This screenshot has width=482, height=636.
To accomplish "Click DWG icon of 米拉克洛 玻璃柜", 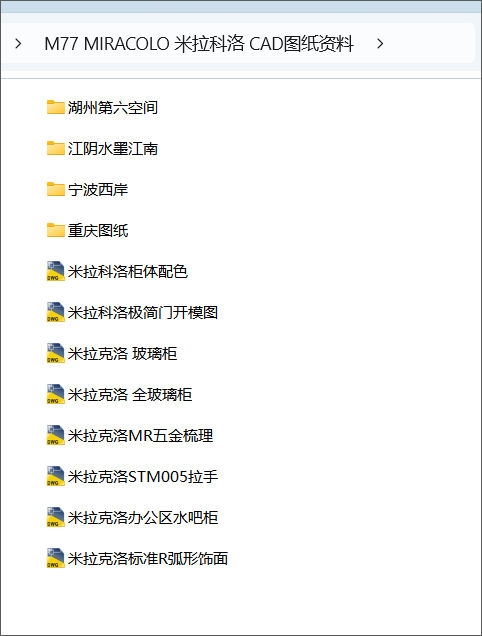I will point(56,353).
